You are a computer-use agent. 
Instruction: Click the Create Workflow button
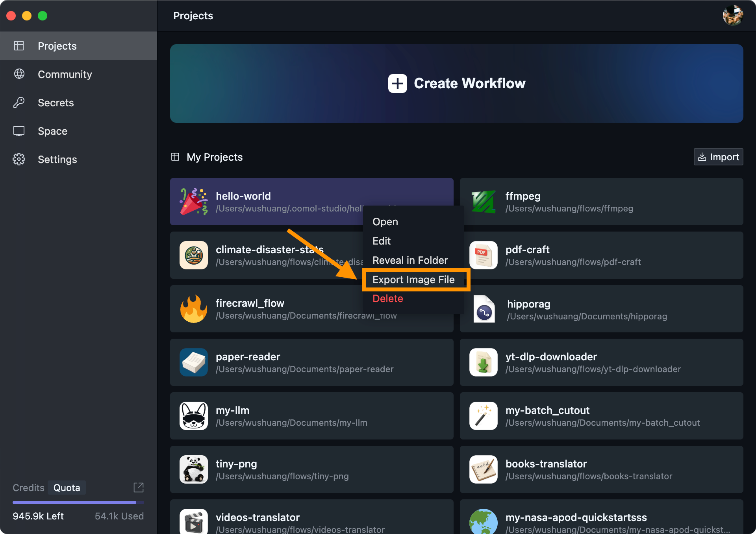coord(456,83)
